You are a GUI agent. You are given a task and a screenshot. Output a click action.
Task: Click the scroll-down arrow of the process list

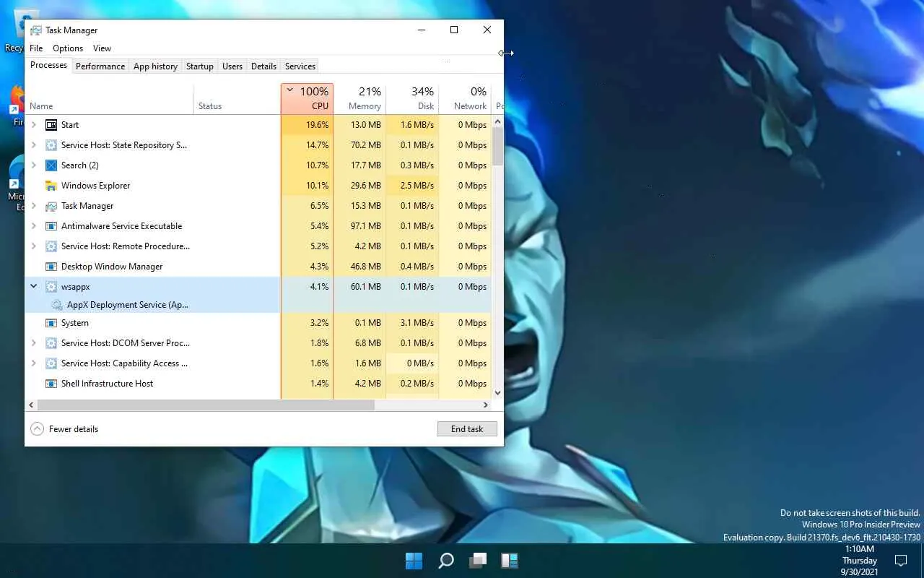coord(497,393)
